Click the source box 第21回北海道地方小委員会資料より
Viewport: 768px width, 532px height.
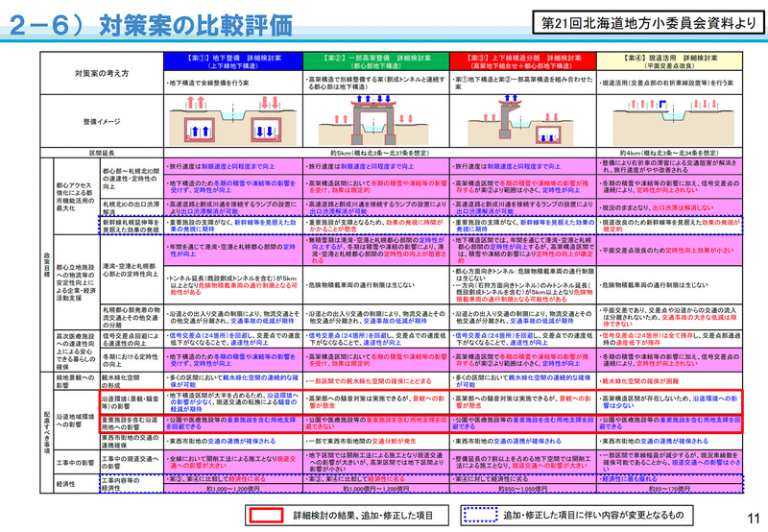click(649, 22)
